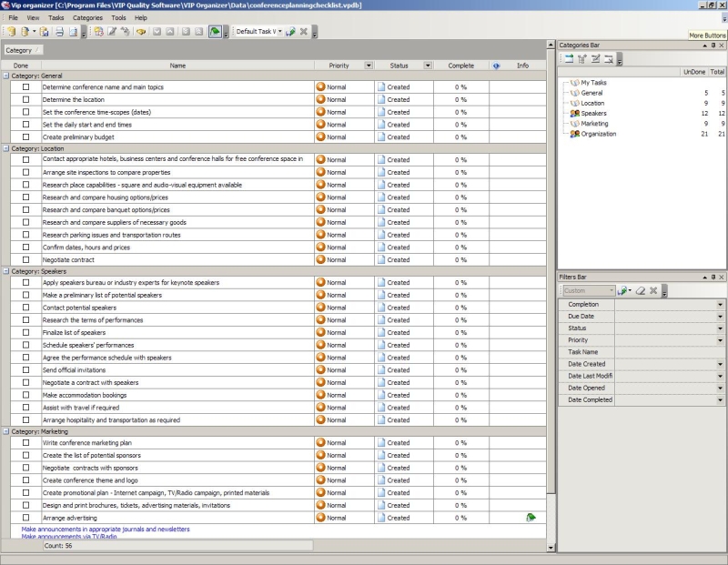Viewport: 728px width, 565px height.
Task: Click the Task Name filter input field
Action: coord(669,352)
